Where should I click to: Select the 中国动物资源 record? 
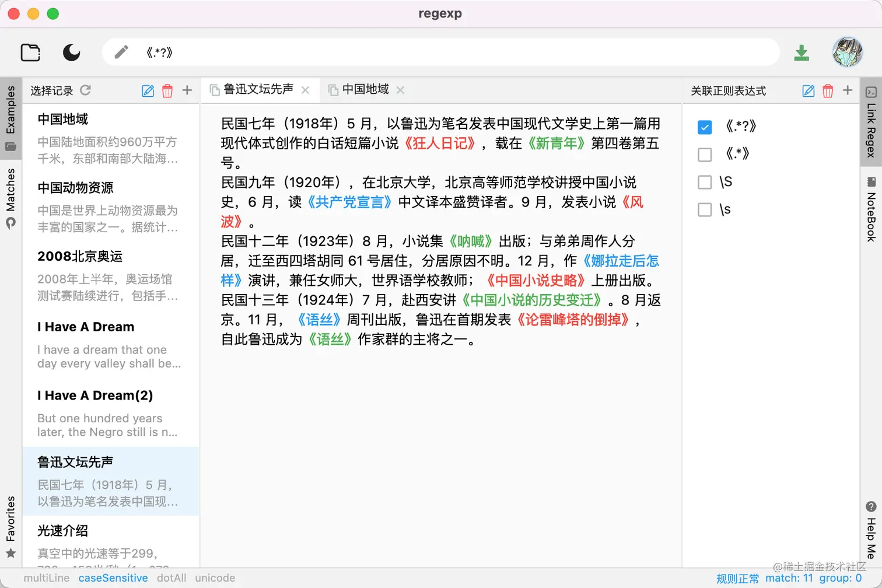click(111, 207)
